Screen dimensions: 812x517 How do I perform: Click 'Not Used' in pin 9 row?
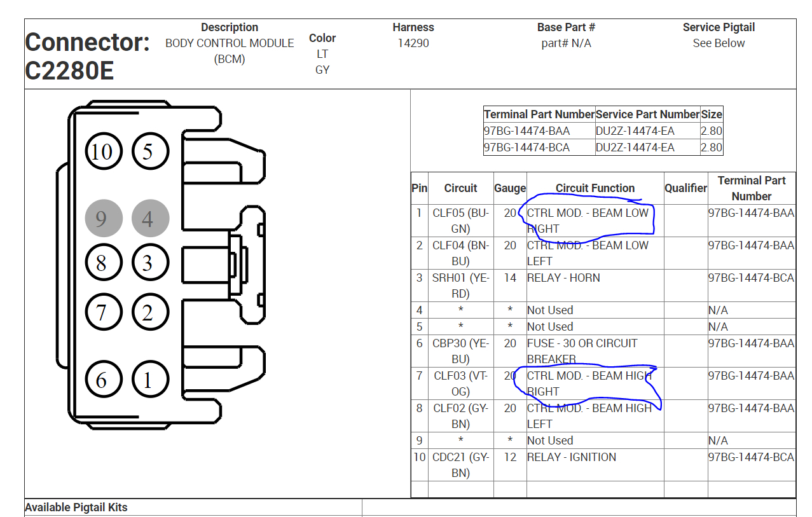pos(550,441)
